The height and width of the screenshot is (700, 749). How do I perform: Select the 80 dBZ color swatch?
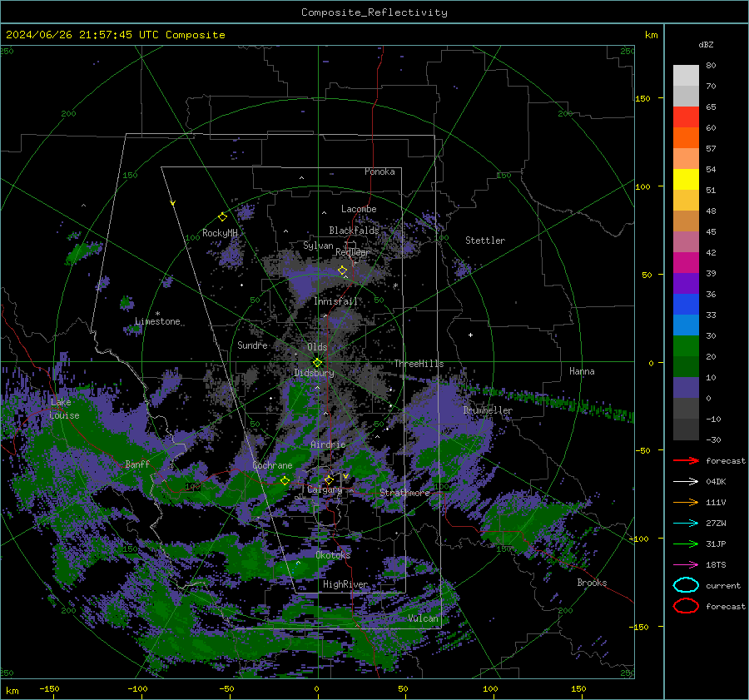pyautogui.click(x=686, y=75)
